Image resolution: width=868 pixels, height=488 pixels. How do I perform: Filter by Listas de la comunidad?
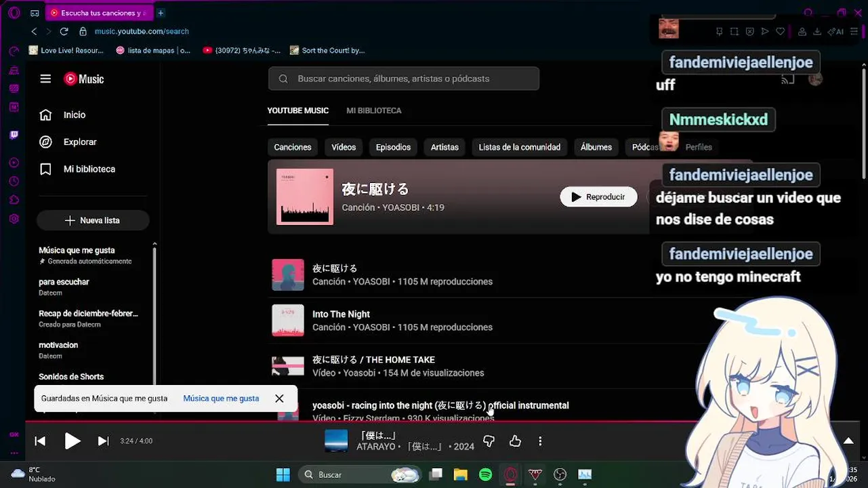[519, 147]
